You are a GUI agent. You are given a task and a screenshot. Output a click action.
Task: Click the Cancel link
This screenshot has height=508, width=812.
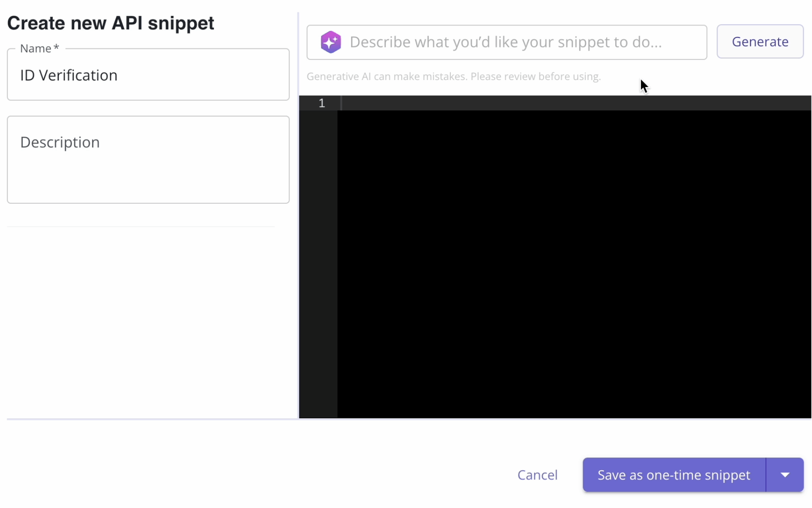pos(538,475)
